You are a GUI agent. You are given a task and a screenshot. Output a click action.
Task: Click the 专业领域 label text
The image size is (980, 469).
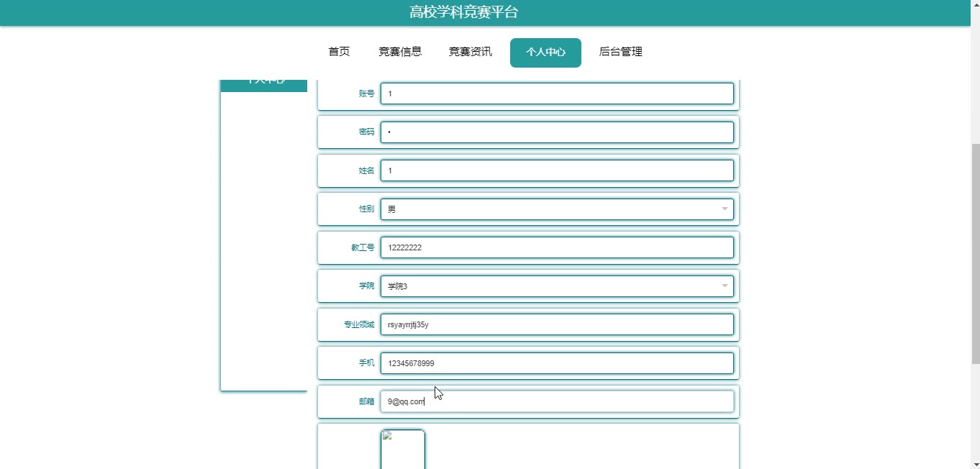click(x=359, y=324)
